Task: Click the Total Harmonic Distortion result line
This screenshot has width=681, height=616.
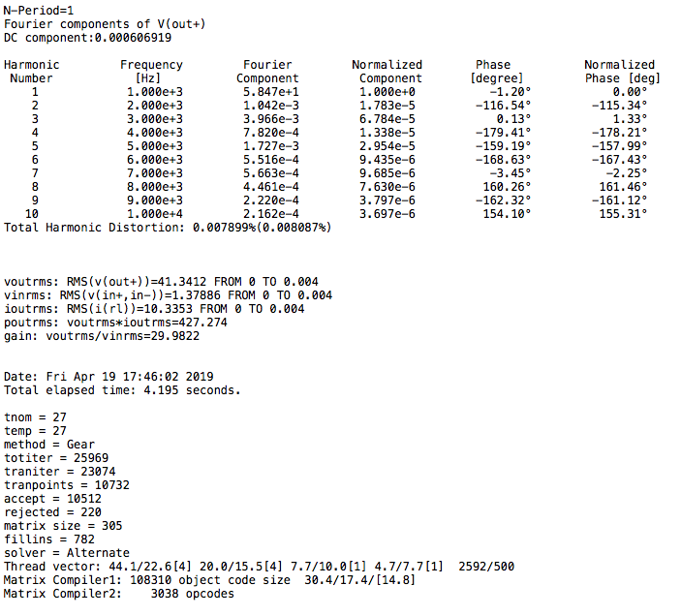Action: click(168, 228)
